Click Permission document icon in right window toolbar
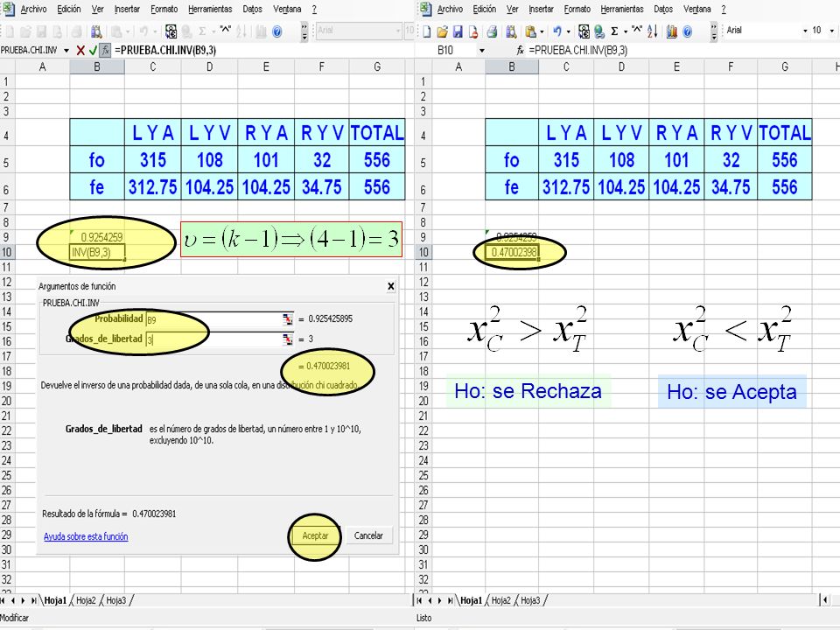 tap(473, 31)
